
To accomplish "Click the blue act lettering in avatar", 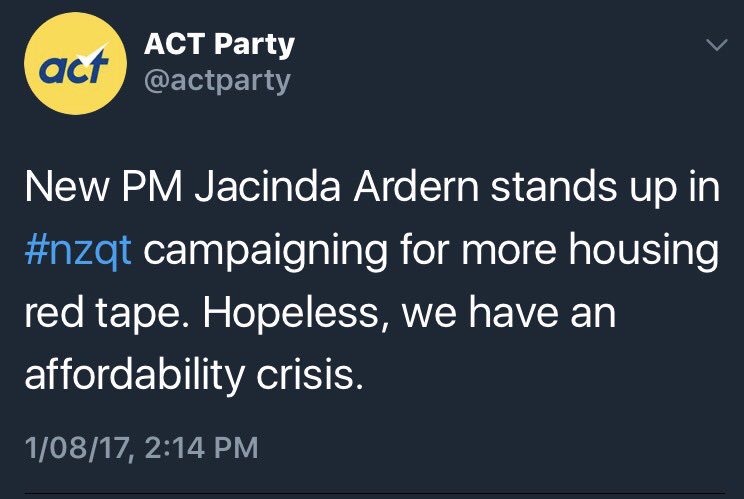I will (x=74, y=69).
